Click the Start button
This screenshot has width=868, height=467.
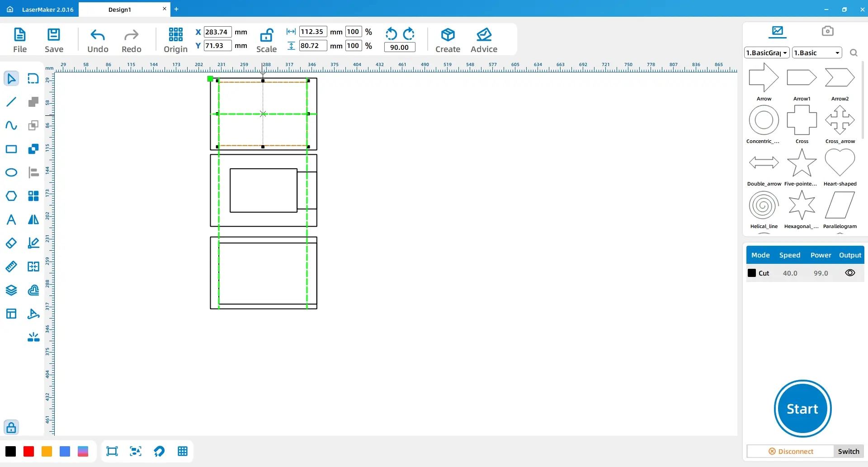(802, 409)
